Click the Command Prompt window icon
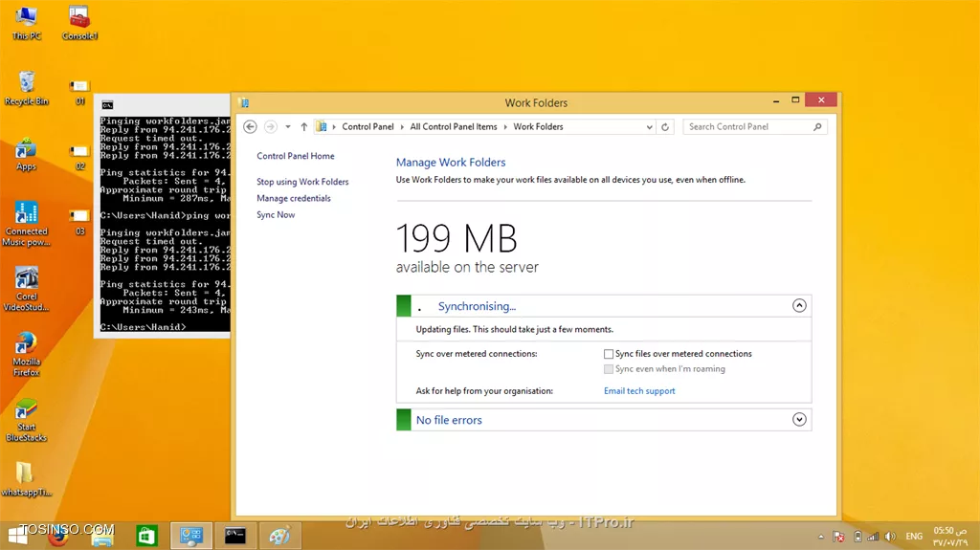This screenshot has height=550, width=980. pyautogui.click(x=107, y=105)
